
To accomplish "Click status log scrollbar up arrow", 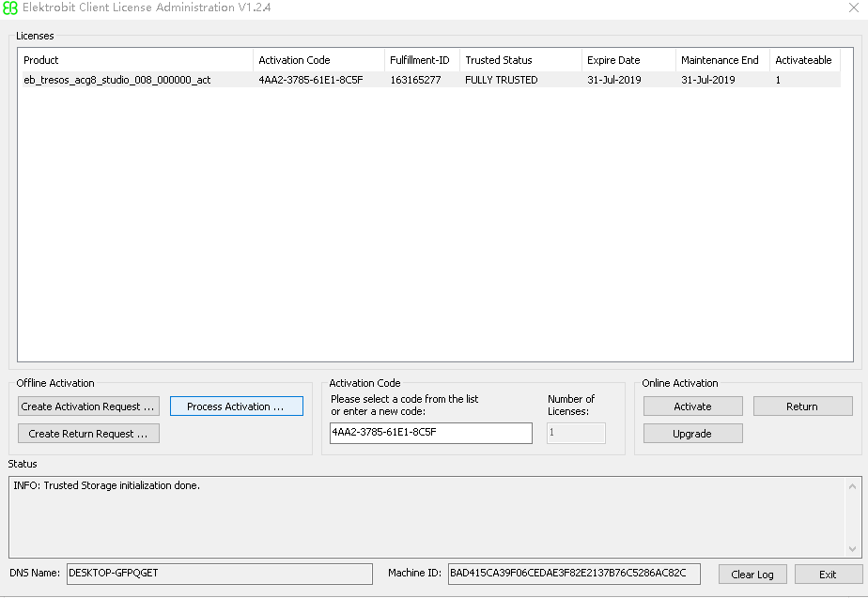I will coord(853,486).
